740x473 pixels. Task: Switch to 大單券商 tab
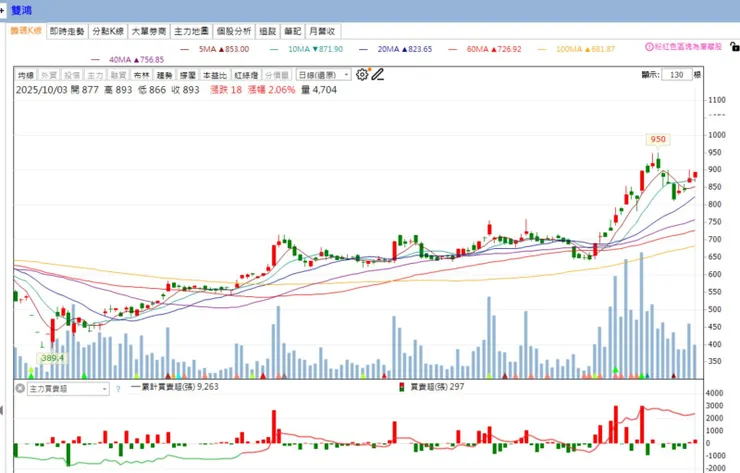click(149, 31)
